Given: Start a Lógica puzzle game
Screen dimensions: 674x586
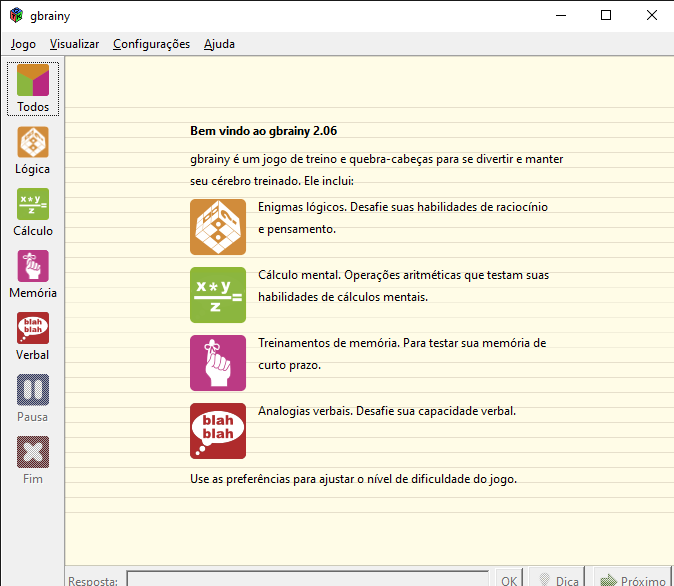Looking at the screenshot, I should coord(33,151).
